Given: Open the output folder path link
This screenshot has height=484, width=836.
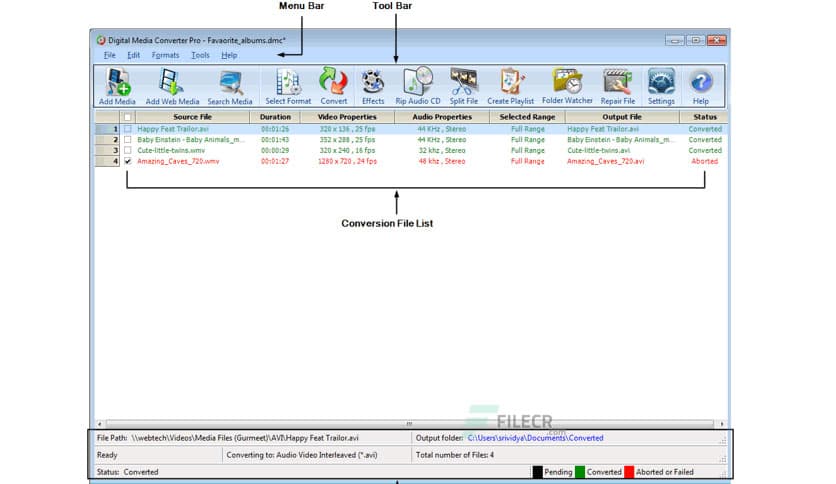Looking at the screenshot, I should (x=535, y=438).
